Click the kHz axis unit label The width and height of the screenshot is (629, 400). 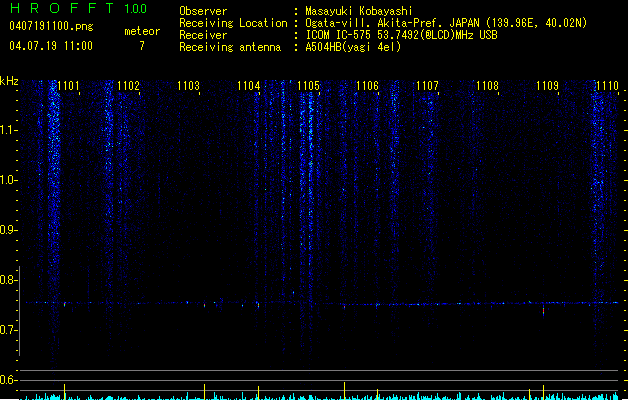click(x=9, y=81)
